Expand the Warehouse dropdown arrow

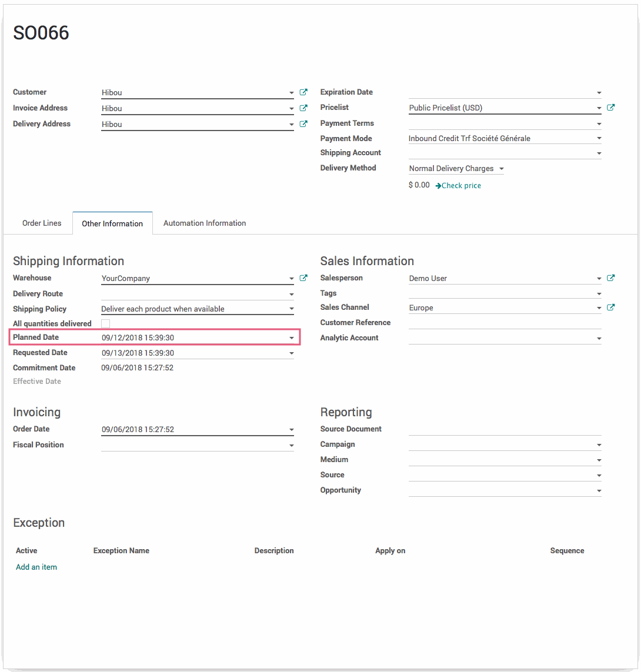point(292,279)
